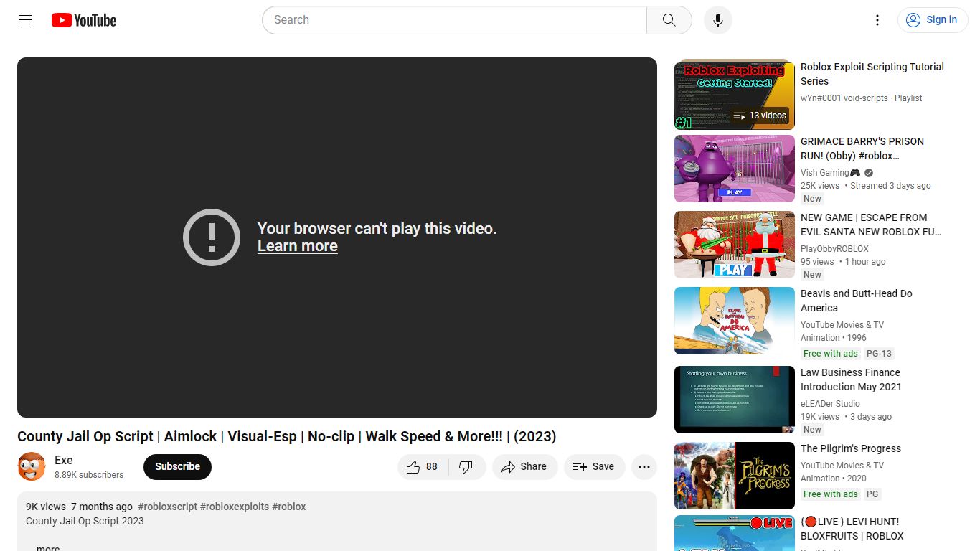Image resolution: width=980 pixels, height=551 pixels.
Task: Visit the eLEADer Studio channel
Action: pos(830,404)
